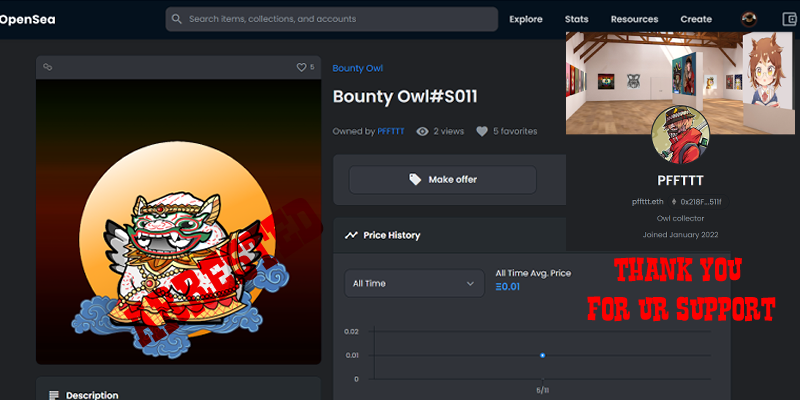Screen dimensions: 800x400
Task: Open the account avatar menu
Action: click(x=749, y=19)
